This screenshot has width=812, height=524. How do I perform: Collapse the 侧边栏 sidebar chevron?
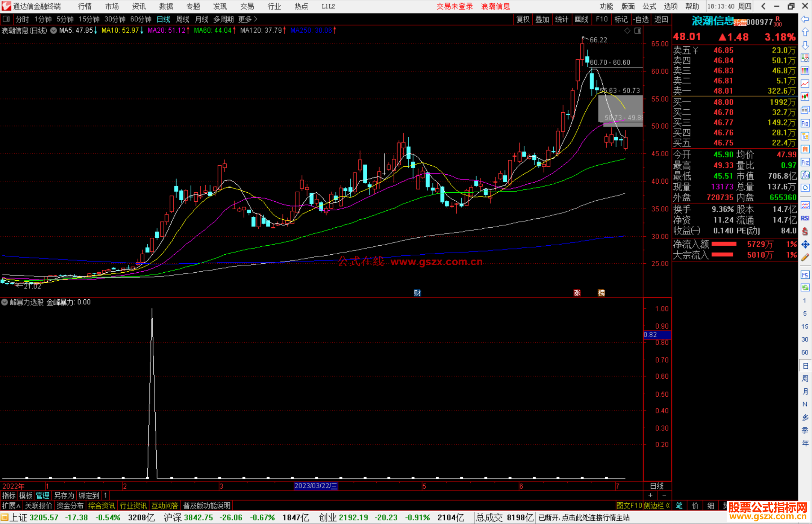coord(667,506)
